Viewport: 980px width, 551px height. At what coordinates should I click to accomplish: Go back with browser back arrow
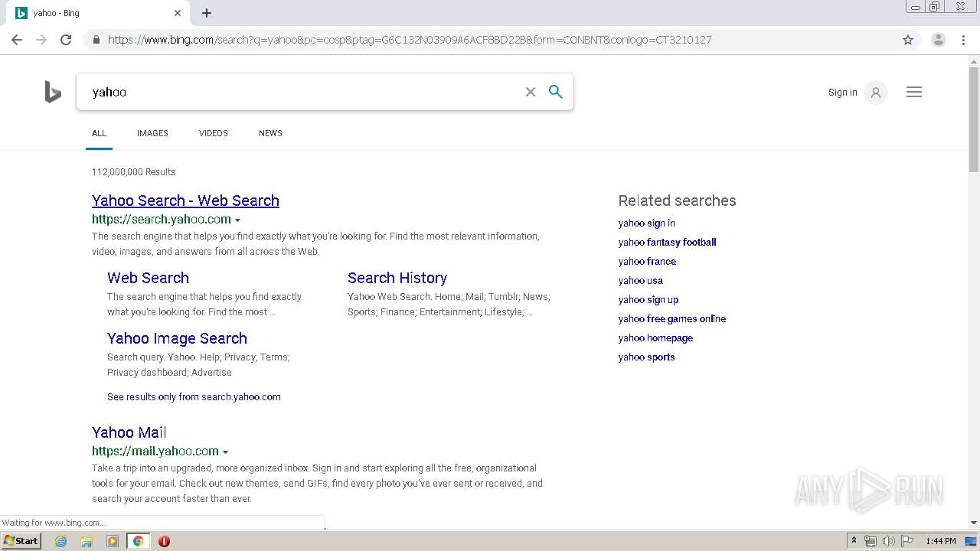[17, 40]
